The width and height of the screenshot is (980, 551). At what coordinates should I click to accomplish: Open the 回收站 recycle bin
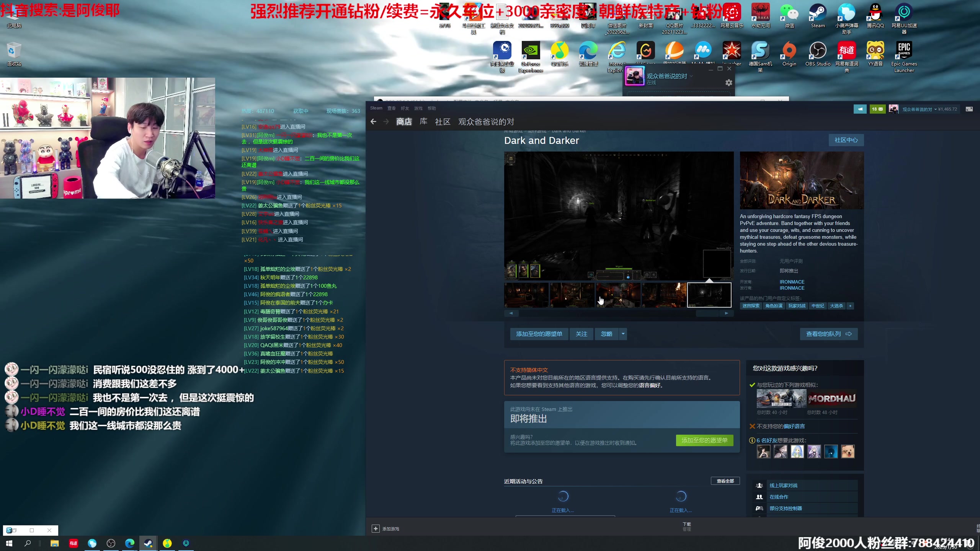[14, 54]
